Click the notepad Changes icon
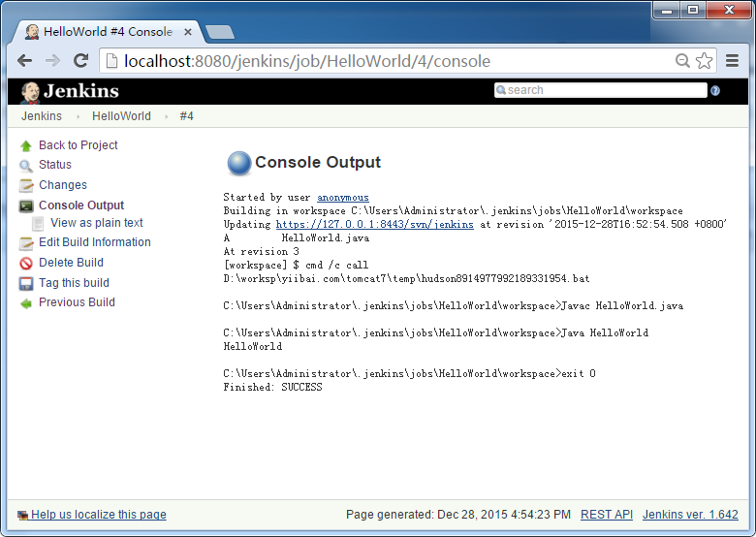 click(26, 185)
